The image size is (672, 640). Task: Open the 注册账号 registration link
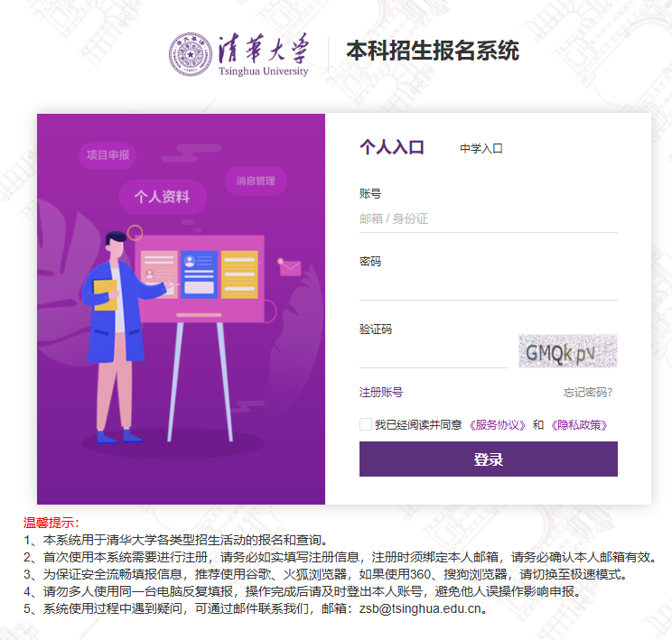click(x=380, y=392)
